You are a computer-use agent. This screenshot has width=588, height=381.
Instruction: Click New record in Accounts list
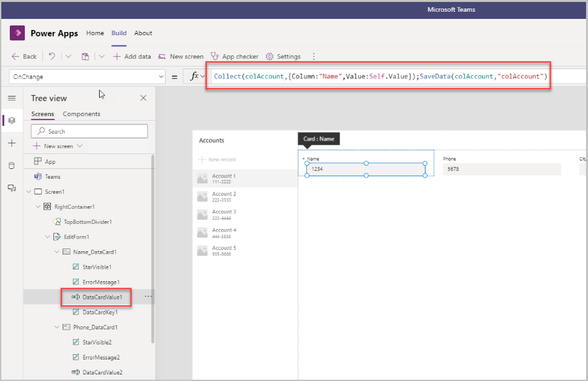[217, 160]
